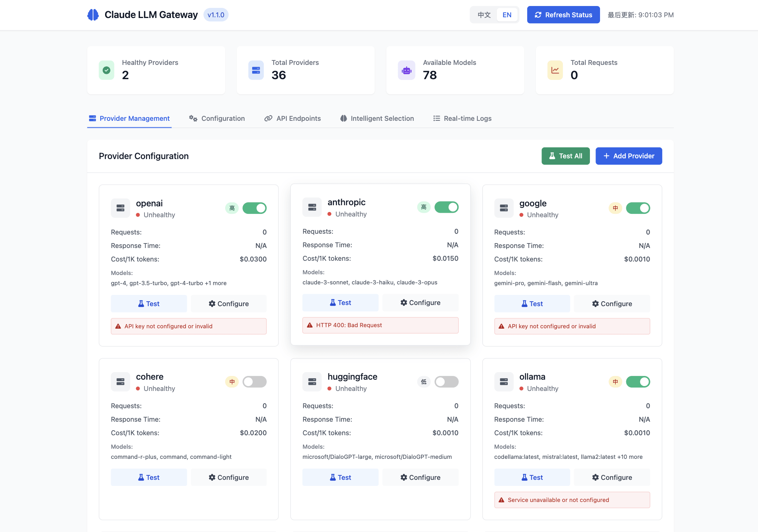This screenshot has height=532, width=758.
Task: Click the Total Requests chart icon
Action: pyautogui.click(x=555, y=70)
